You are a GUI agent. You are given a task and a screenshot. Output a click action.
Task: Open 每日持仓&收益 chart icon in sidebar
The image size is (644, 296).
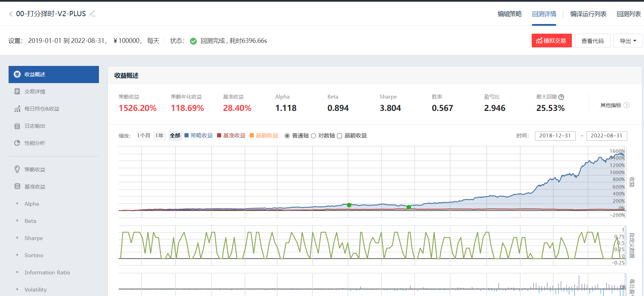point(17,109)
